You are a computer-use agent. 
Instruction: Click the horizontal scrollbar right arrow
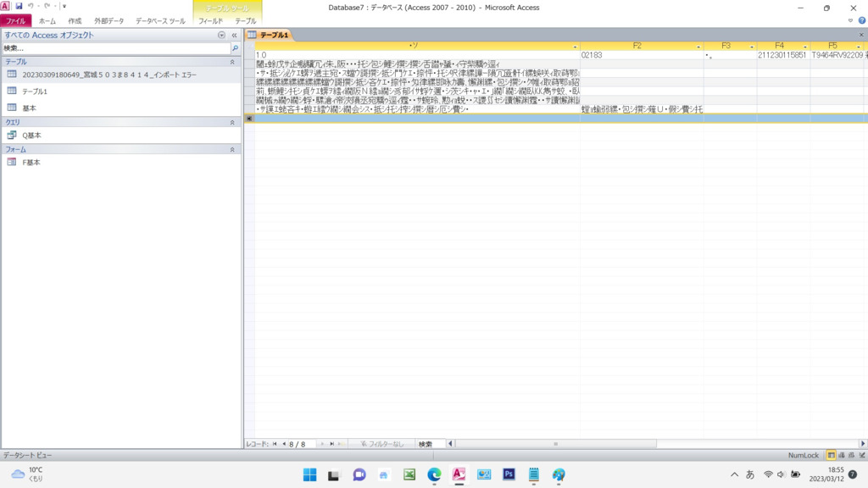tap(862, 444)
